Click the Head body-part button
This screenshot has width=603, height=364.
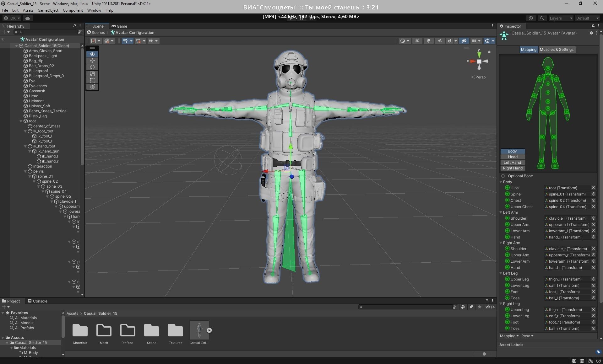click(x=513, y=157)
